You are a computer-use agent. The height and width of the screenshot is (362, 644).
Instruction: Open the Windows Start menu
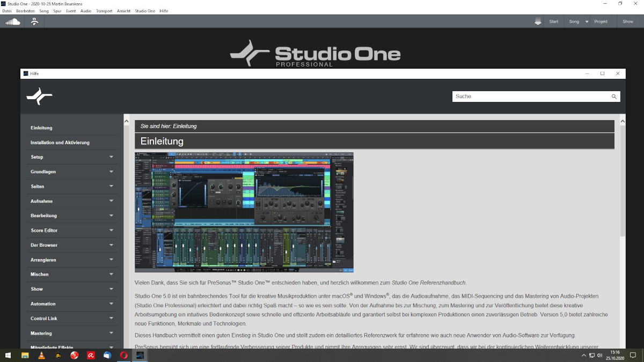point(9,355)
